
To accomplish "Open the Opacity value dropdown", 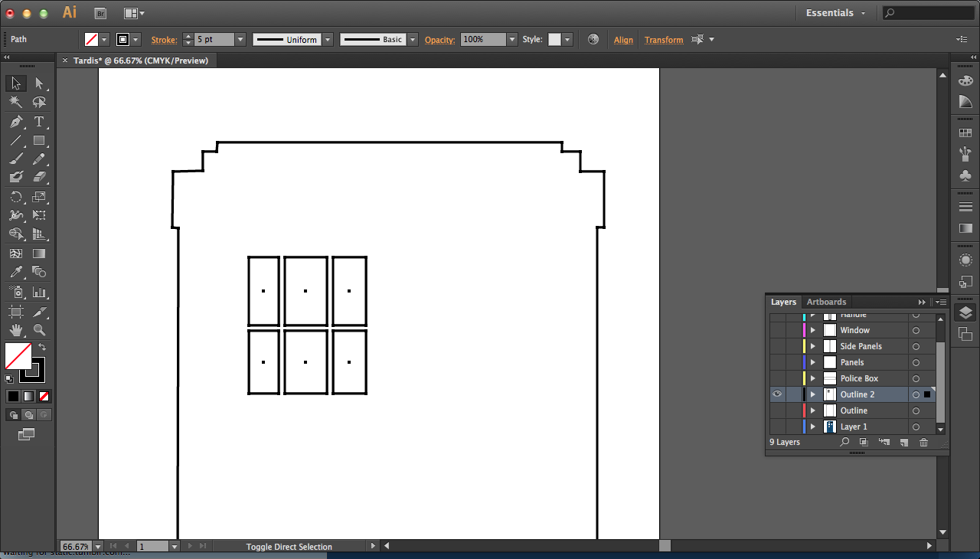I will (x=512, y=39).
